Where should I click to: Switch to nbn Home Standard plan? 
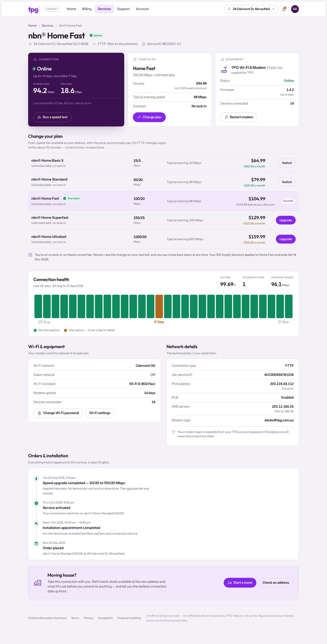coord(287,182)
